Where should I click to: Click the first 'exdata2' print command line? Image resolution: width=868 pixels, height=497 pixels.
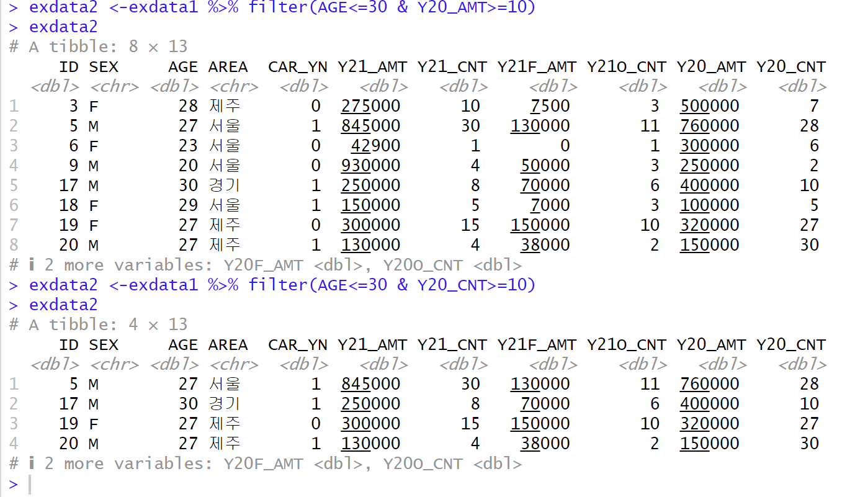pos(63,27)
